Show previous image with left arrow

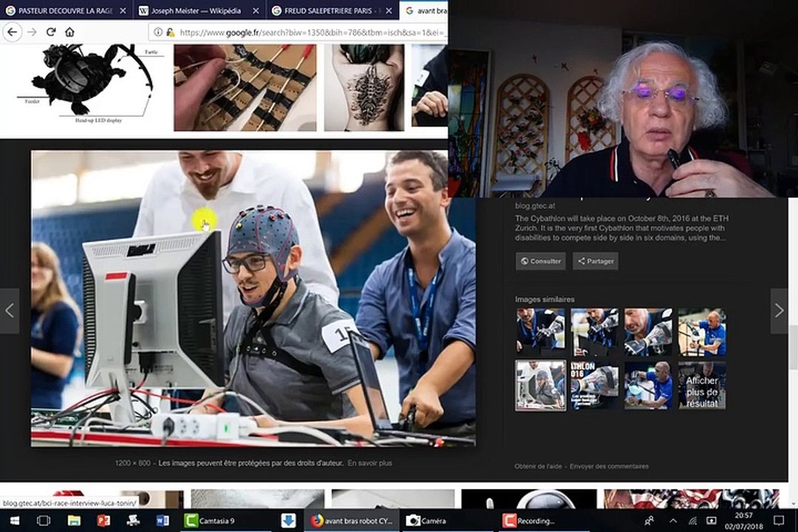coord(9,310)
